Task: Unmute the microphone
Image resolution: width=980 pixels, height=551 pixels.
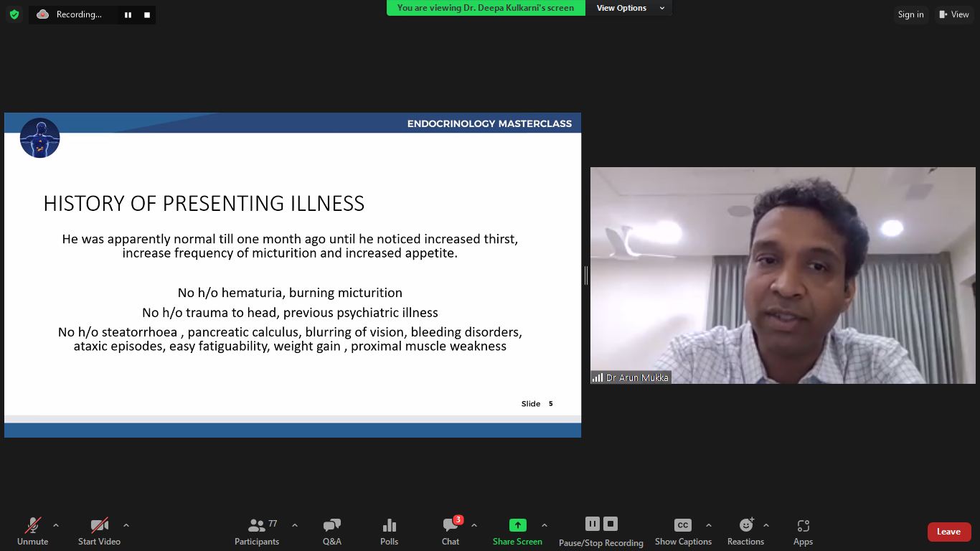Action: (x=33, y=532)
